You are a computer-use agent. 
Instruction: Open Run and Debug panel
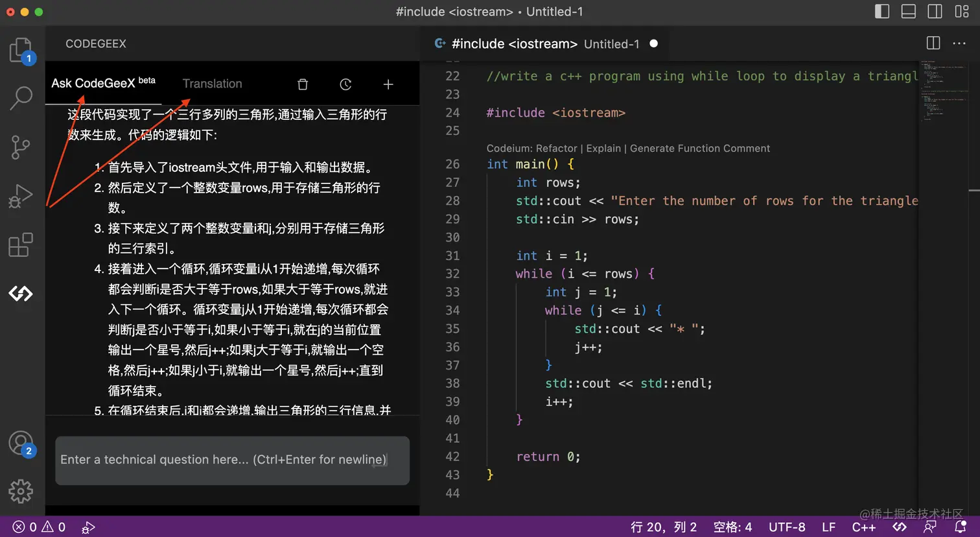(21, 196)
